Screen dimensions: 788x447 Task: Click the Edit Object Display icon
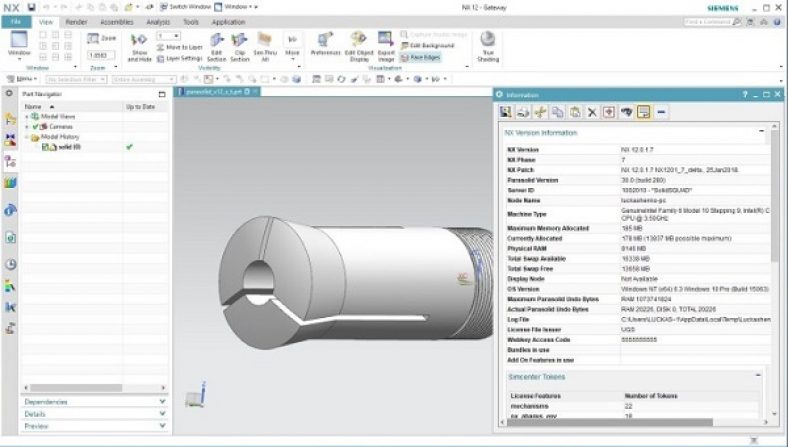(359, 40)
